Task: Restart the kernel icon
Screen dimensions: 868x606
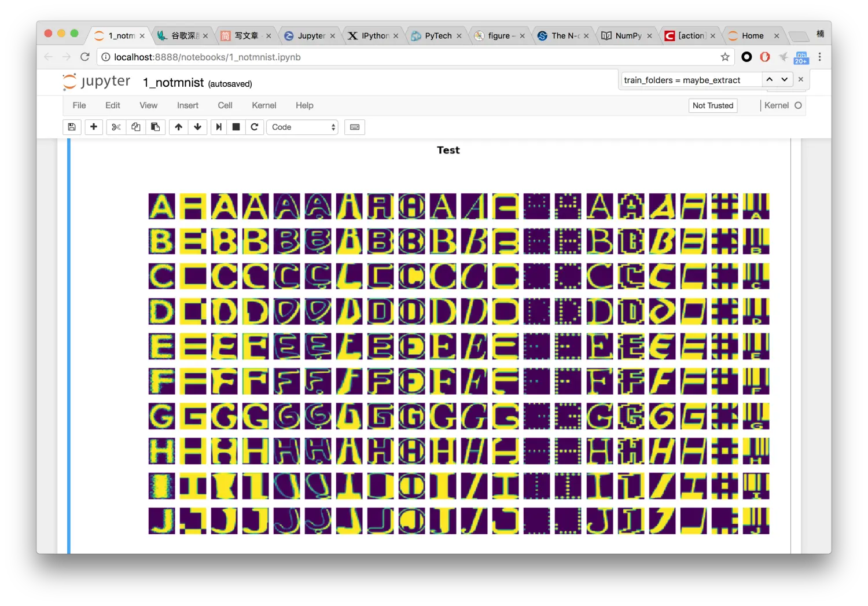Action: coord(255,127)
